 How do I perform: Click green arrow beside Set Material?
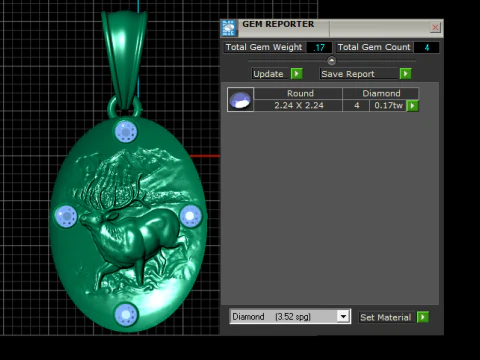[423, 317]
